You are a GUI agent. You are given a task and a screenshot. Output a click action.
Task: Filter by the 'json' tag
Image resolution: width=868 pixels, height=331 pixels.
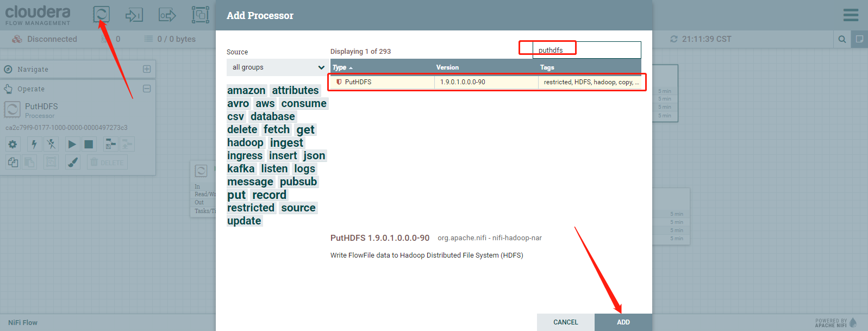(x=314, y=155)
